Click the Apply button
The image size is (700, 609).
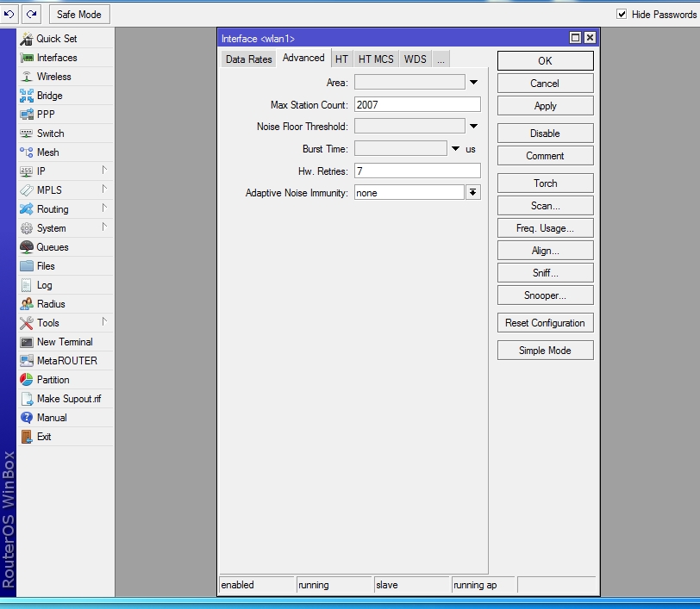(x=545, y=106)
